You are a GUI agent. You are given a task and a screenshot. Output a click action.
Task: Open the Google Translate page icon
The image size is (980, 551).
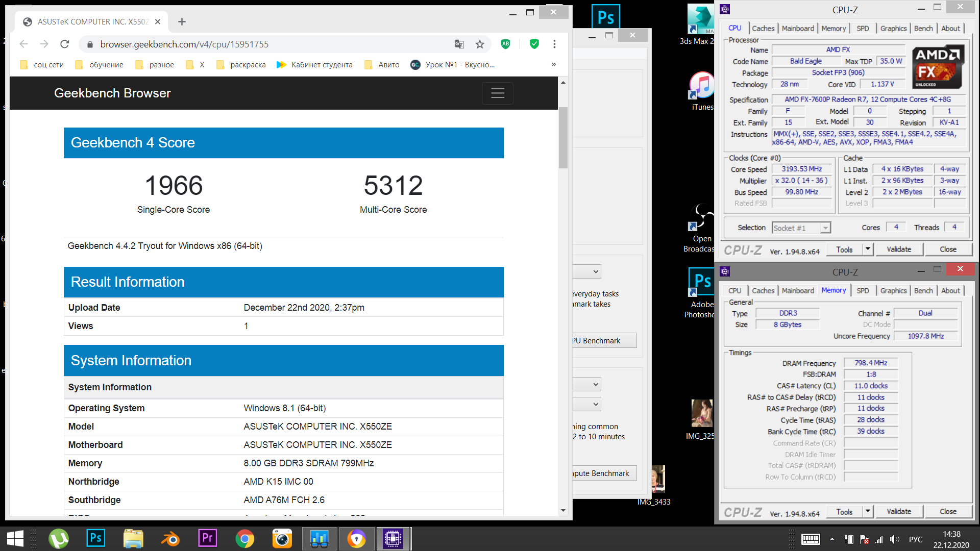tap(459, 44)
